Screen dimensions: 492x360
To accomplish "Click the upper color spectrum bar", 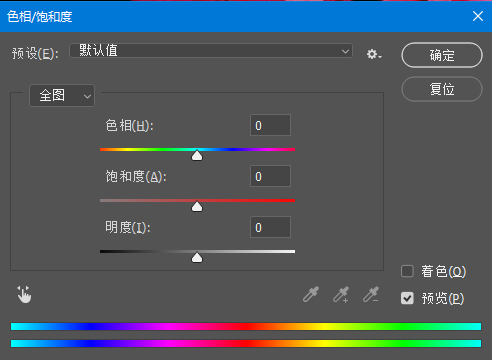I will 246,326.
